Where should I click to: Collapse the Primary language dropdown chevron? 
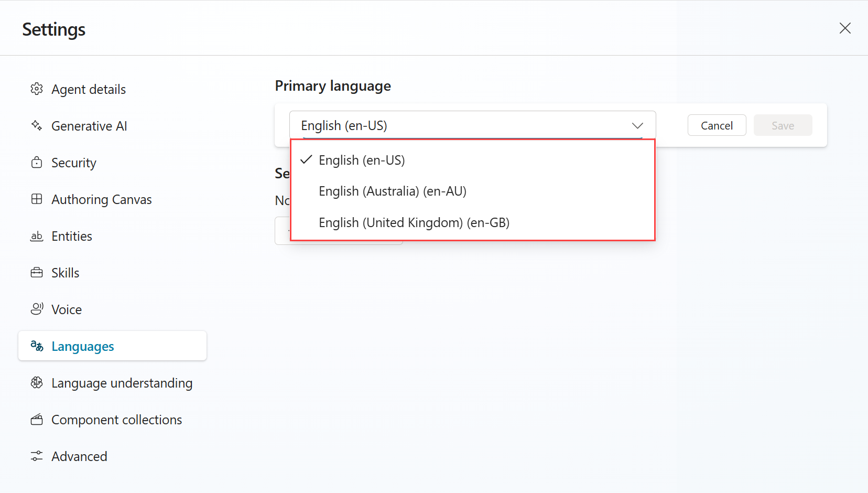tap(637, 126)
